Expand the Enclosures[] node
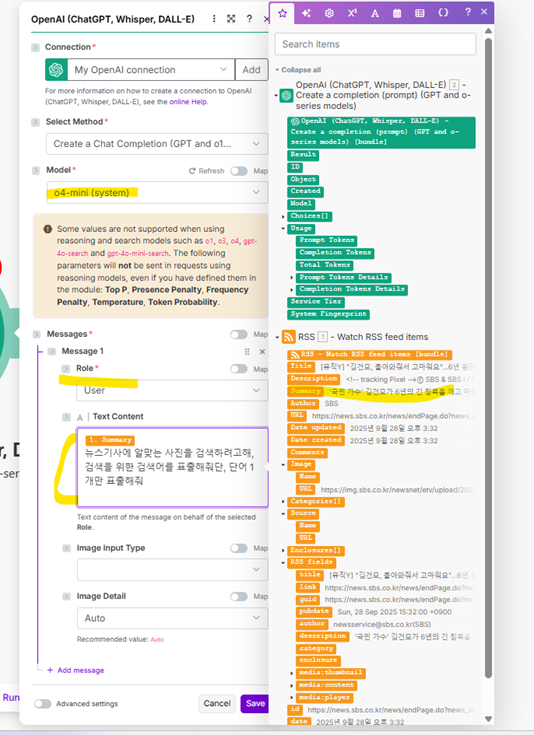This screenshot has width=534, height=735. click(x=283, y=550)
